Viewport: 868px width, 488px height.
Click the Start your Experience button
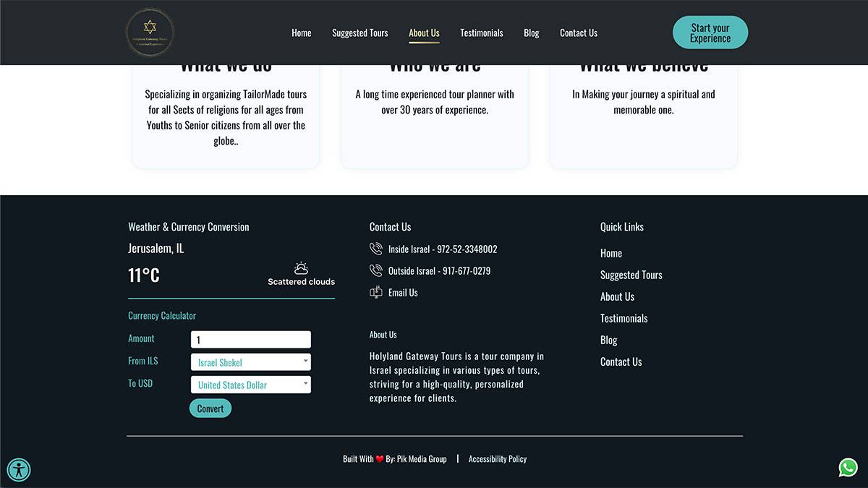coord(710,33)
